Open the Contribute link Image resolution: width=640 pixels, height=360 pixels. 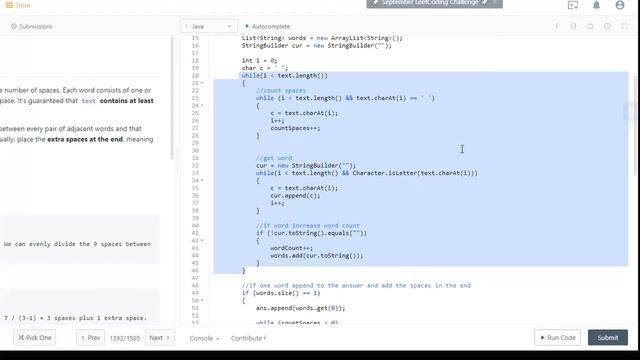pyautogui.click(x=248, y=338)
